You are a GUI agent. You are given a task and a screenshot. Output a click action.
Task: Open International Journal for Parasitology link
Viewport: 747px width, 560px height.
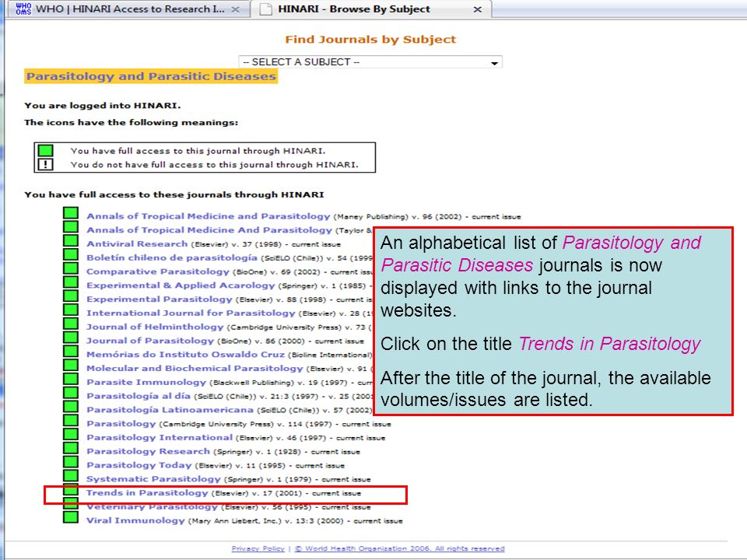click(x=191, y=313)
